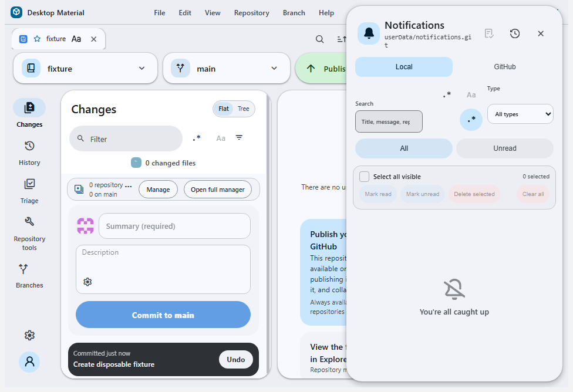Click the muted bell caught-up icon
Viewport: 573px width, 392px height.
tap(454, 289)
